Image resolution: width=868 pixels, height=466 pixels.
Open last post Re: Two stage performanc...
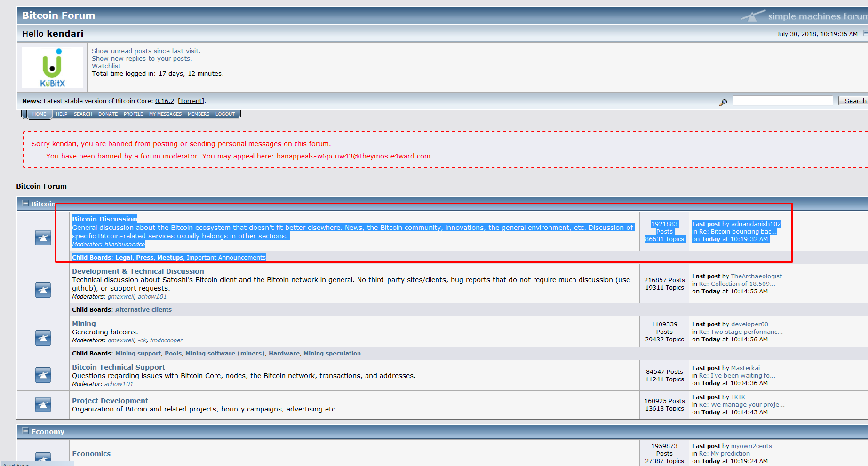pos(741,332)
